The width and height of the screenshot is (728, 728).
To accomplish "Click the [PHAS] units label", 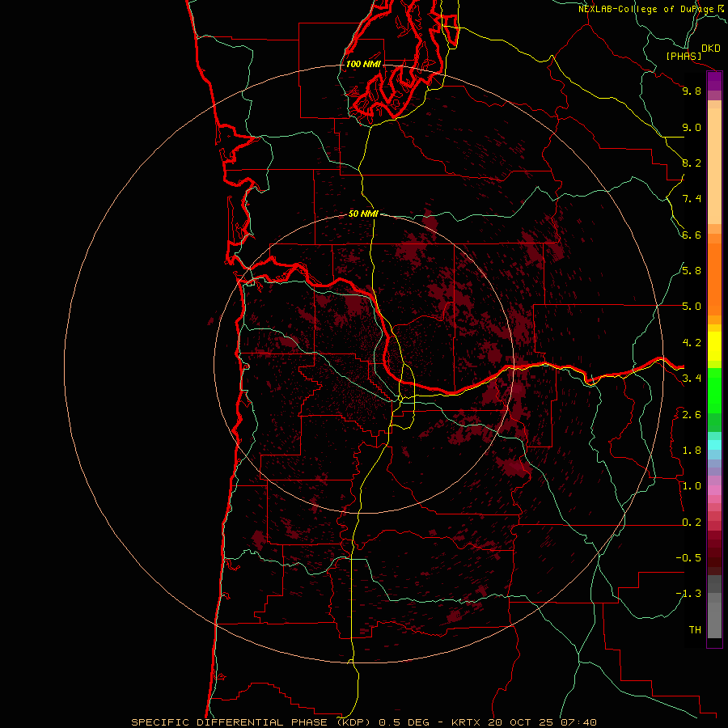I will tap(684, 57).
